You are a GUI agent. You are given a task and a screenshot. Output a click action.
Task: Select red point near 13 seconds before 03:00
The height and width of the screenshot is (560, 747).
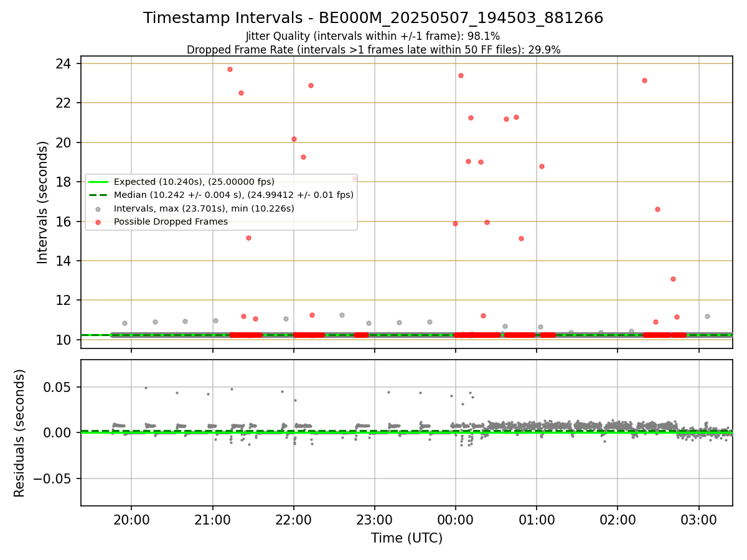tap(673, 279)
